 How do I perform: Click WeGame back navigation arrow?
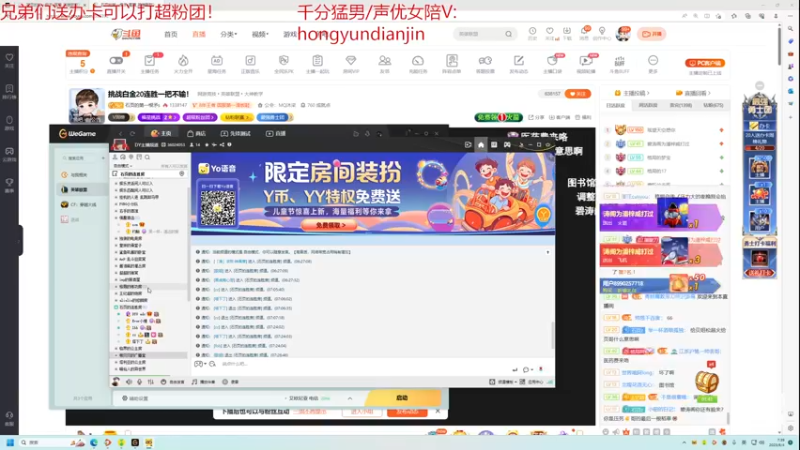[x=120, y=134]
